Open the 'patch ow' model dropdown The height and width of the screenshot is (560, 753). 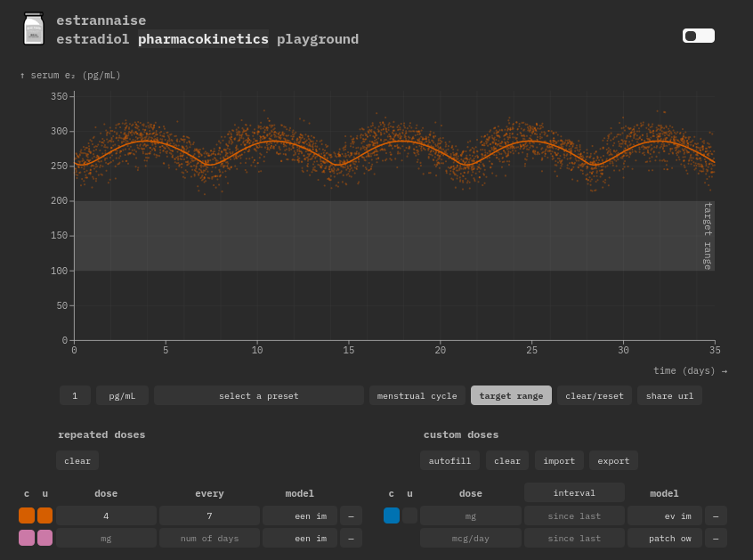coord(665,539)
